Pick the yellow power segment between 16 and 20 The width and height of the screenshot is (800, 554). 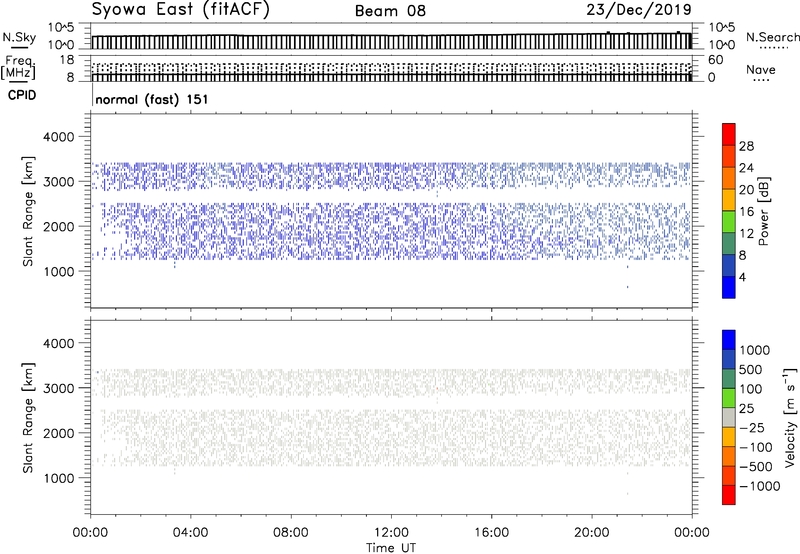[729, 200]
